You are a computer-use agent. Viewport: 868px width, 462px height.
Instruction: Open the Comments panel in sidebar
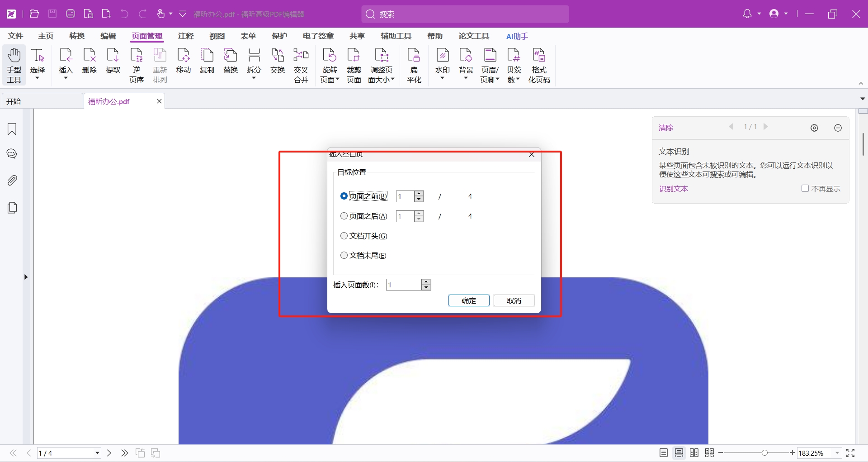pyautogui.click(x=12, y=154)
